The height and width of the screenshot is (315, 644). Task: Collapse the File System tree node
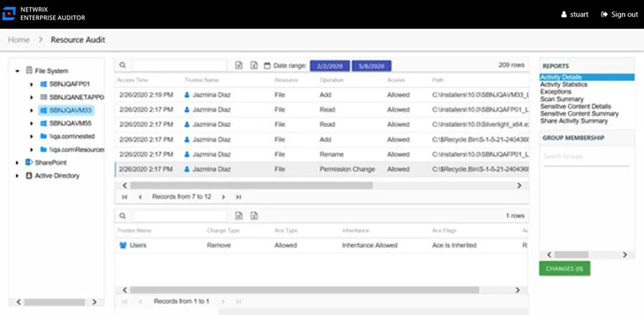[x=17, y=71]
